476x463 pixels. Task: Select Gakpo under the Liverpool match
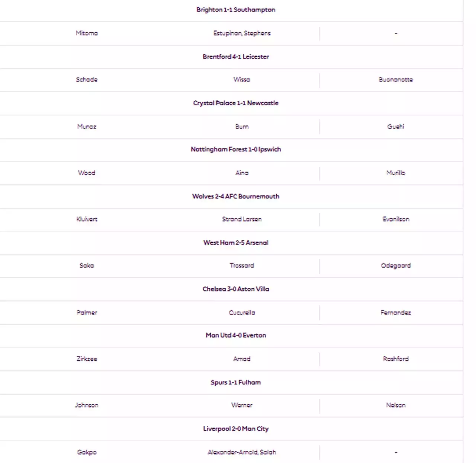(87, 452)
